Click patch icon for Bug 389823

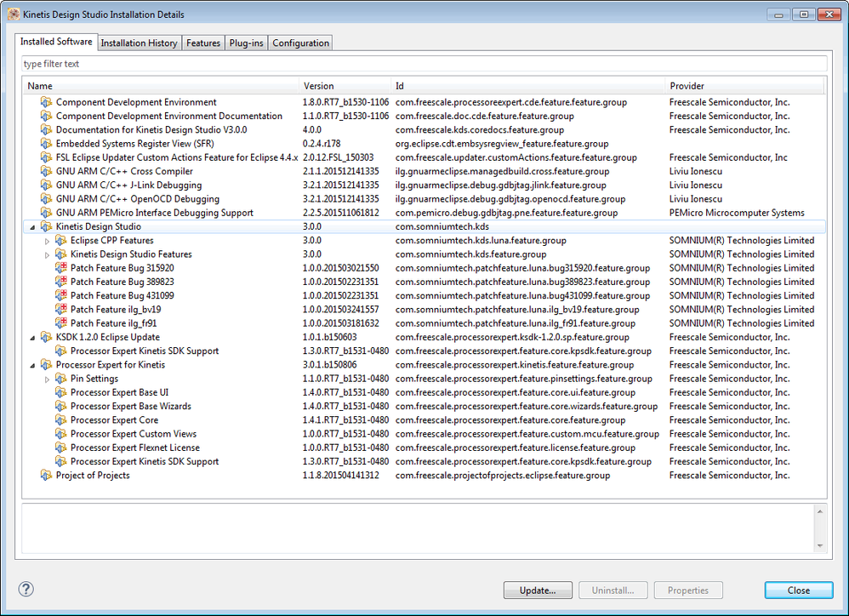click(61, 282)
